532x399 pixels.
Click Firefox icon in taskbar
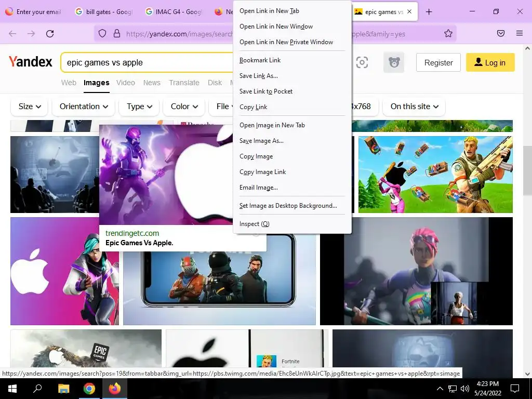click(x=114, y=389)
